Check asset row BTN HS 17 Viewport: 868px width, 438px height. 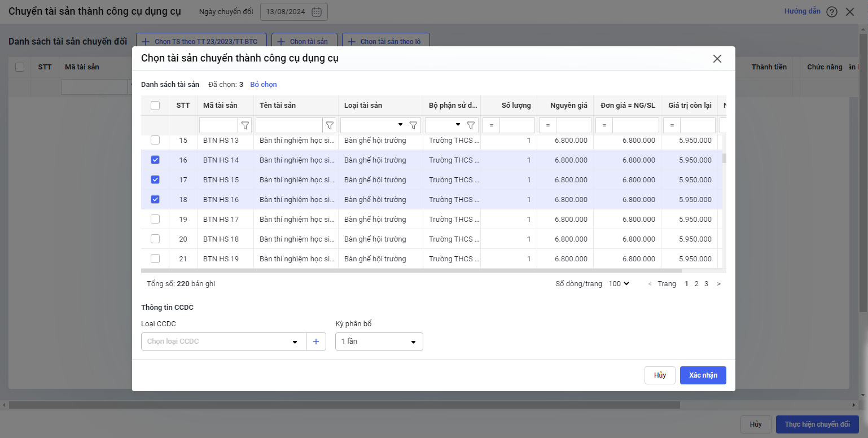[x=155, y=219]
